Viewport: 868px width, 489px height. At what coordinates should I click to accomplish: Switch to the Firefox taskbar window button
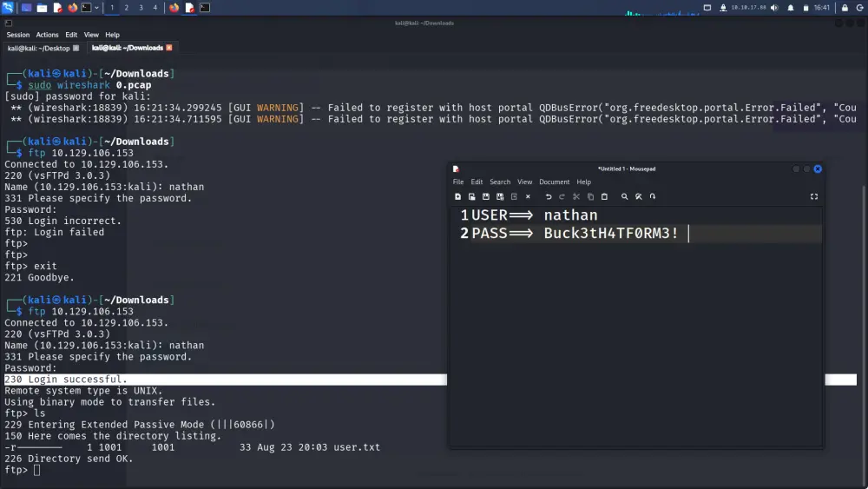174,8
